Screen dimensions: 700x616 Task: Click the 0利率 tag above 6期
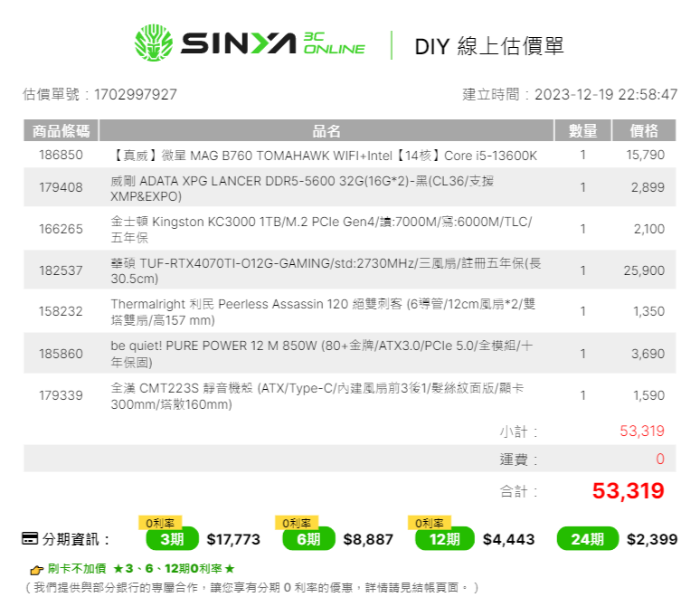pyautogui.click(x=297, y=522)
